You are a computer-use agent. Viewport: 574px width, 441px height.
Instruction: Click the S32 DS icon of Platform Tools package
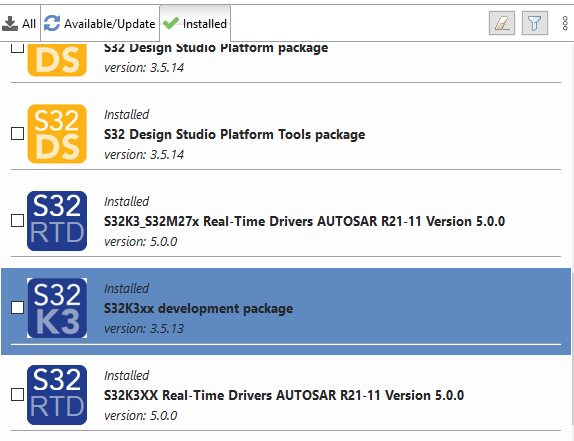tap(57, 134)
